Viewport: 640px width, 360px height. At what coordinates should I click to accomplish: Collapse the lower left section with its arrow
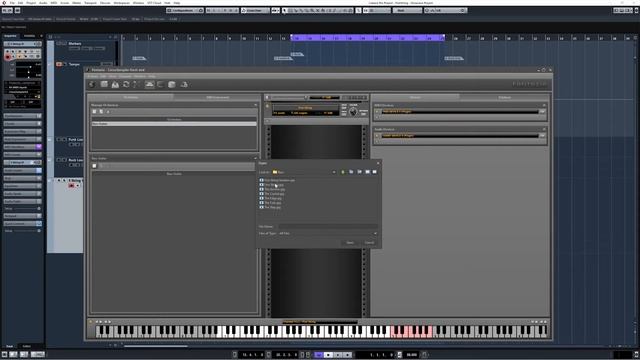point(256,158)
